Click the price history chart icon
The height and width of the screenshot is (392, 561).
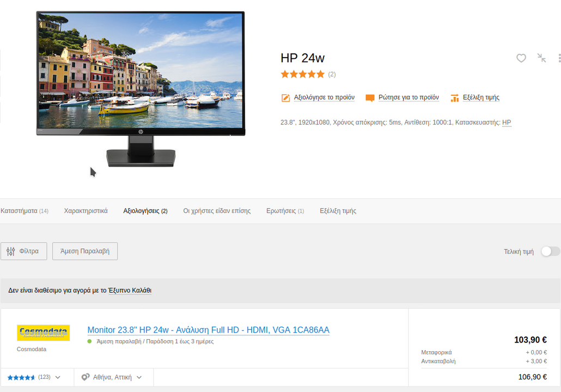pos(454,97)
